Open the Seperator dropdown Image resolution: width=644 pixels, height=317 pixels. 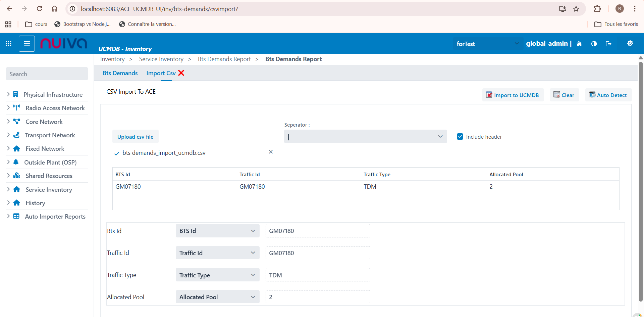click(365, 136)
